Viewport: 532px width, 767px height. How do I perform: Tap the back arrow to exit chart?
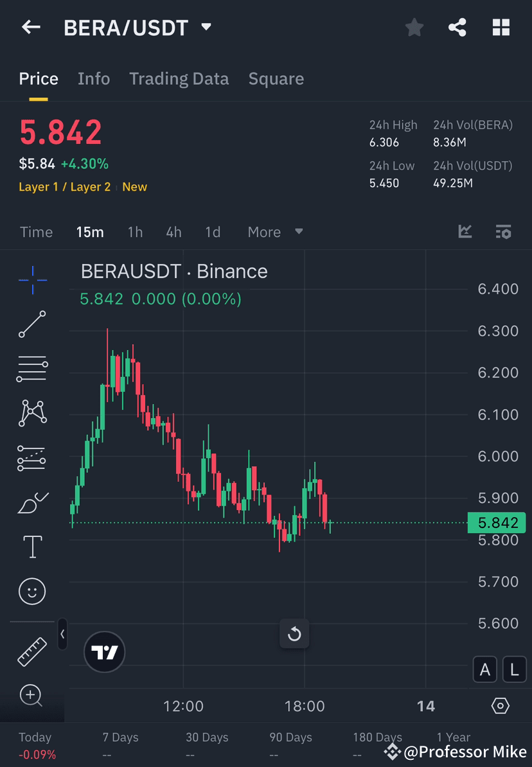click(x=31, y=27)
